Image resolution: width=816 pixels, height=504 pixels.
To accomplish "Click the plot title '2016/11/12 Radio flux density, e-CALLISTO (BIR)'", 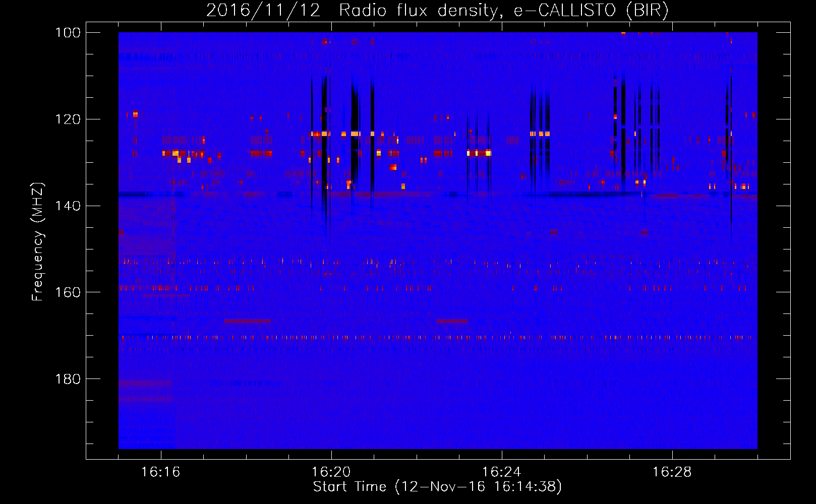I will click(x=437, y=10).
